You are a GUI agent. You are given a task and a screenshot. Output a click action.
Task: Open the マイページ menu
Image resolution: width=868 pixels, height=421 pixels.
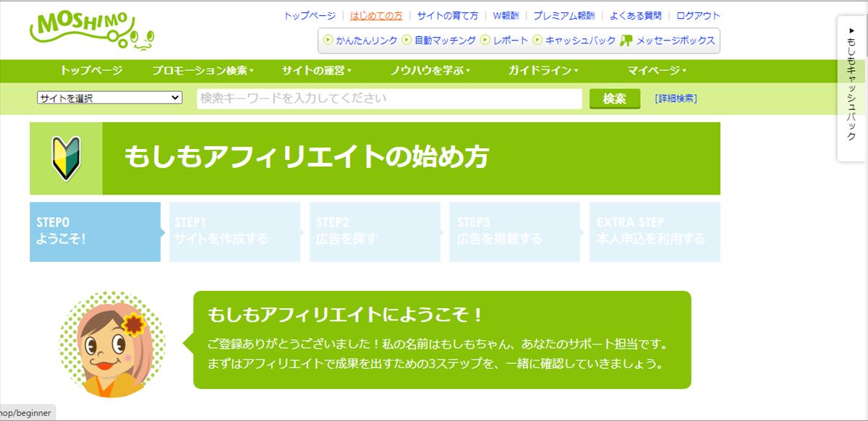(x=656, y=71)
